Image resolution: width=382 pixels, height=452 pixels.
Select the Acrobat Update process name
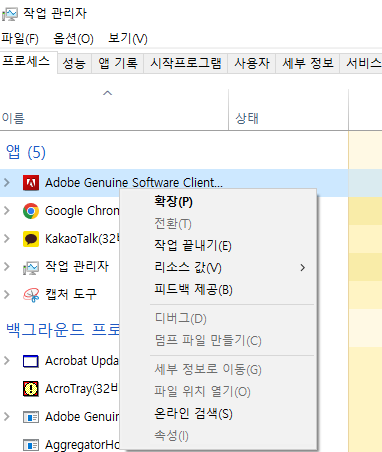point(82,361)
